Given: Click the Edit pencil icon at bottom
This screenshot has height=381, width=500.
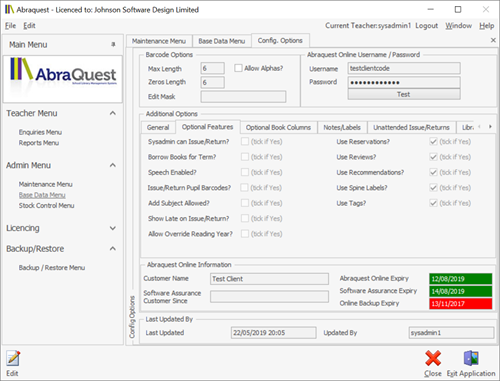Looking at the screenshot, I should [13, 359].
